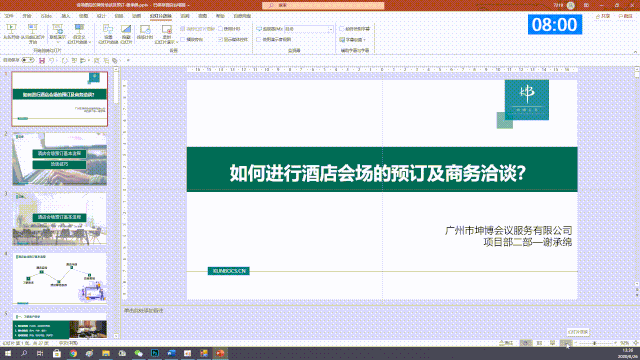Click Notes button in status bar
The height and width of the screenshot is (360, 640).
pos(506,343)
